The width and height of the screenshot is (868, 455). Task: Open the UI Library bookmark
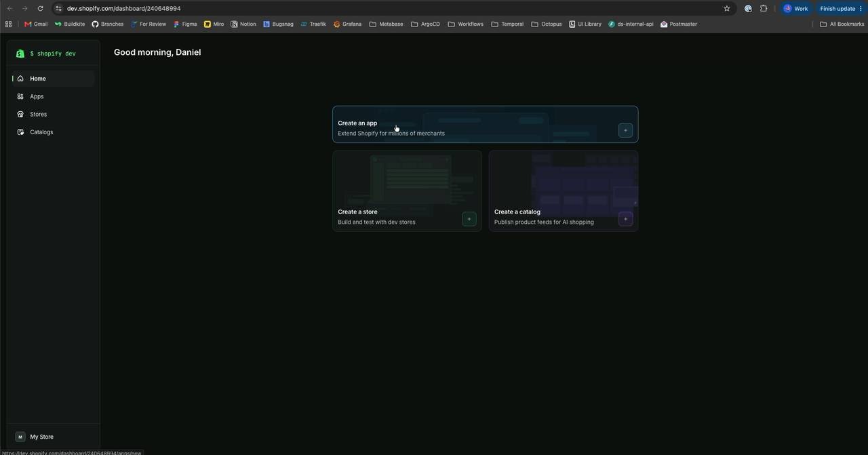[585, 24]
